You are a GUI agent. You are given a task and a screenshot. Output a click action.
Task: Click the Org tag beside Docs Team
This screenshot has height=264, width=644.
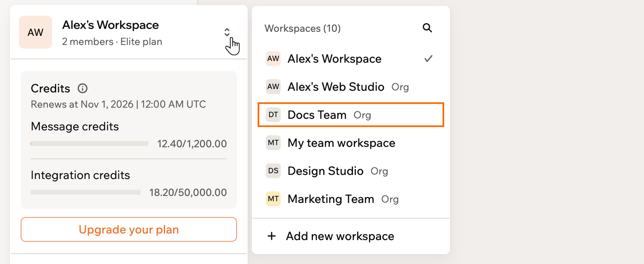(362, 115)
